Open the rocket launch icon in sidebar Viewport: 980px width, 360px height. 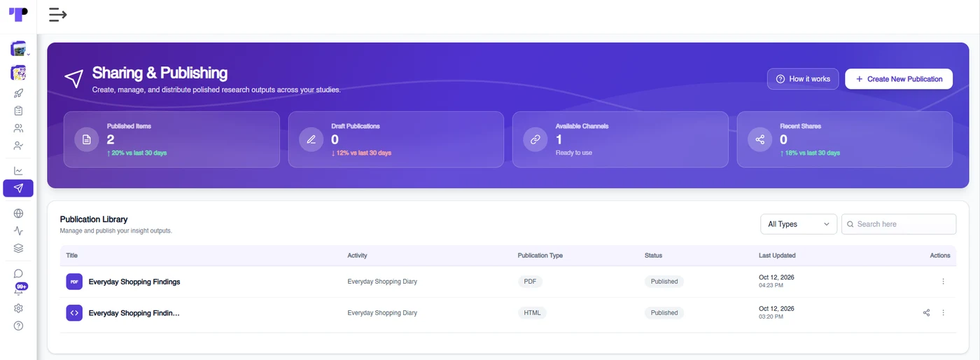pos(18,93)
